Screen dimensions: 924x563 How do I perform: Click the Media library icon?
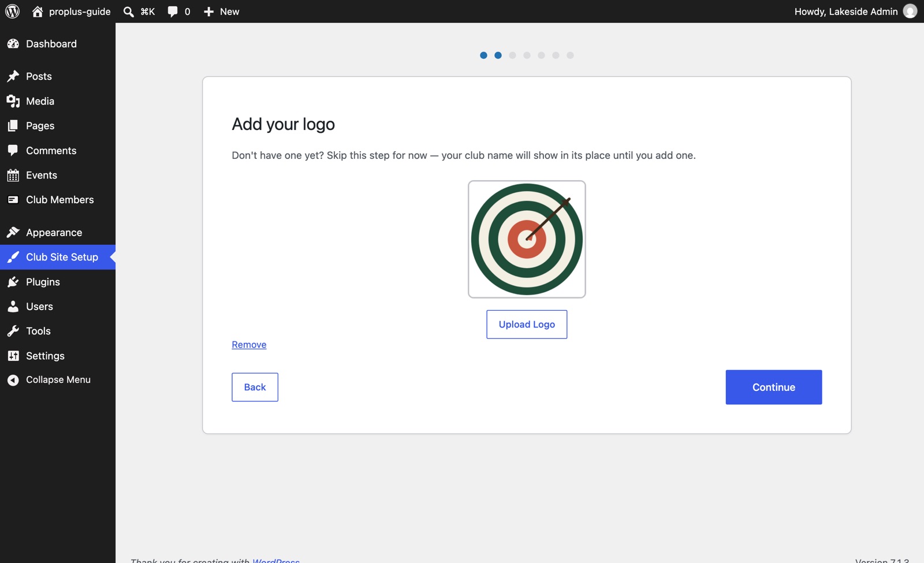13,101
